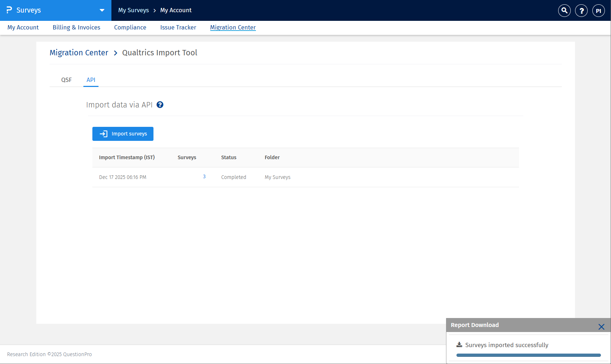611x364 pixels.
Task: Open the search magnifier icon
Action: tap(564, 10)
